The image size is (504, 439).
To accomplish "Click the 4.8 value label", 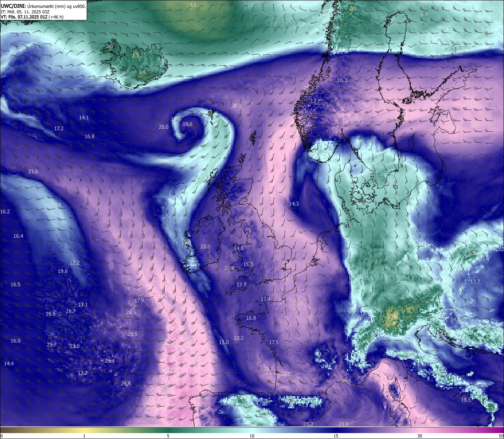I will [x=410, y=278].
